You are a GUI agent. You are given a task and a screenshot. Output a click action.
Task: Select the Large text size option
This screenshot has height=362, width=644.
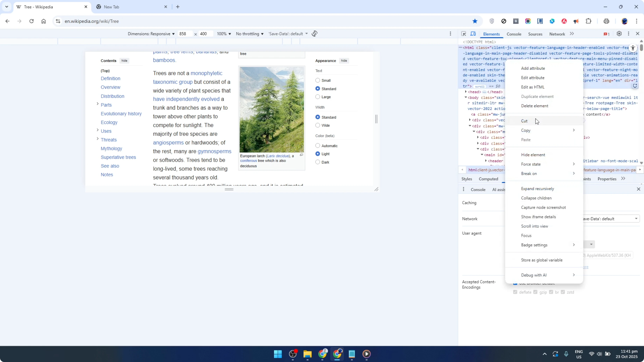point(317,97)
